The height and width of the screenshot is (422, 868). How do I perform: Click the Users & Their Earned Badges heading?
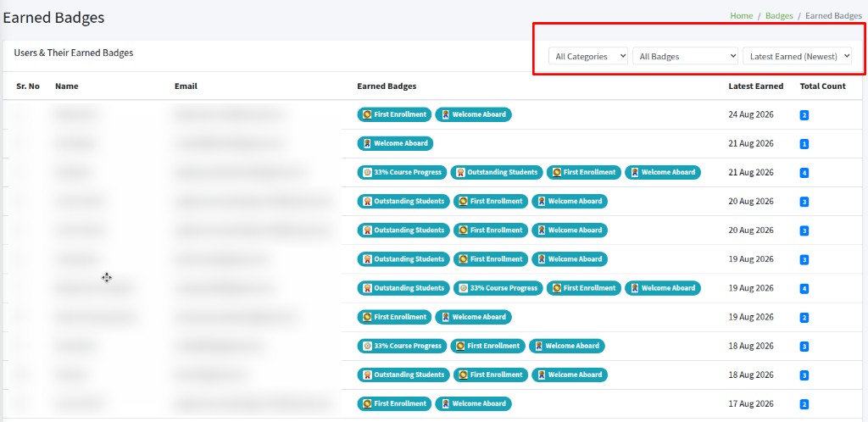click(74, 53)
